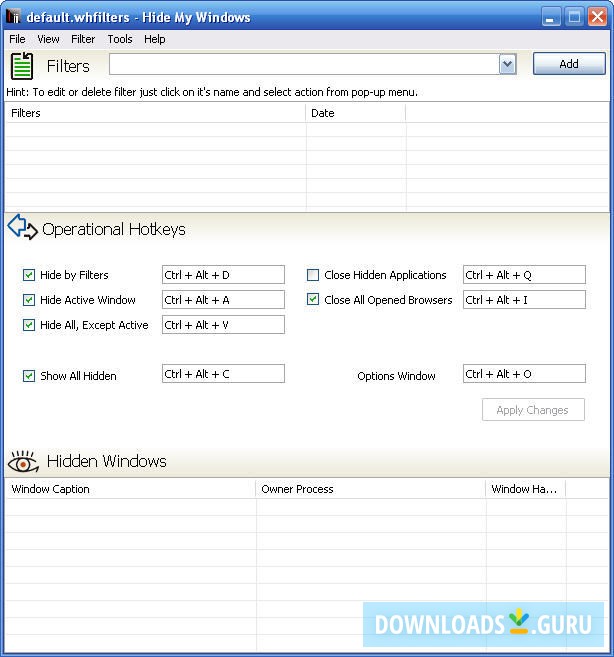Disable the Close All Opened Browsers checkbox
The width and height of the screenshot is (614, 657).
coord(313,299)
